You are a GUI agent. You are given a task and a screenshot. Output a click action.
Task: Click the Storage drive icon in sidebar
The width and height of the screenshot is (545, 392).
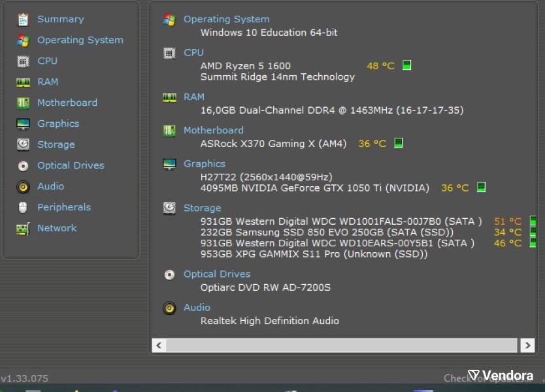tap(23, 144)
